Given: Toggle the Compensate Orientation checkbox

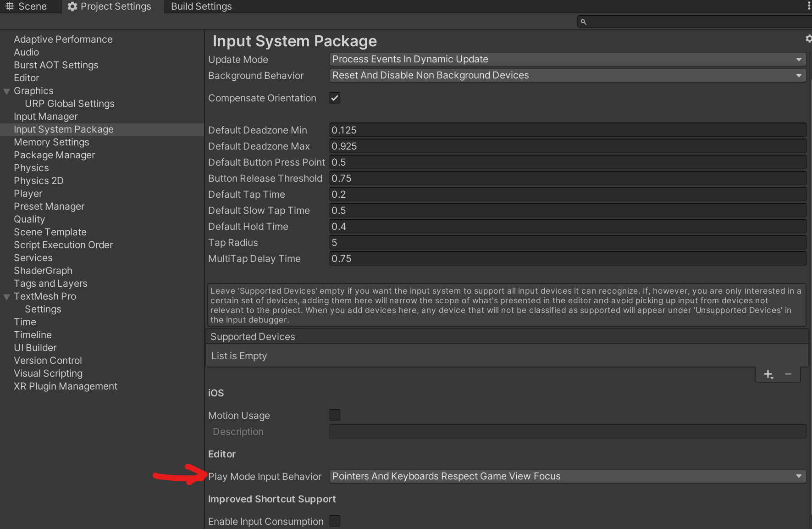Looking at the screenshot, I should [x=335, y=98].
